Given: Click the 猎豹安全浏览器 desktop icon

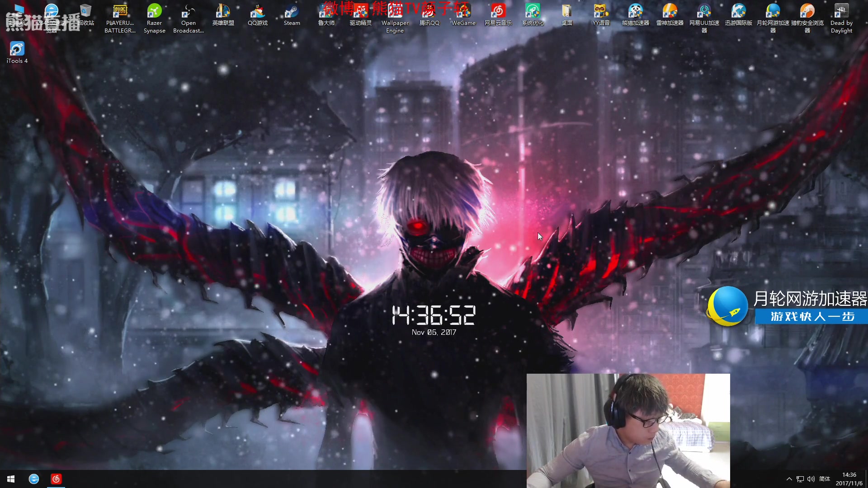Looking at the screenshot, I should coord(807,18).
